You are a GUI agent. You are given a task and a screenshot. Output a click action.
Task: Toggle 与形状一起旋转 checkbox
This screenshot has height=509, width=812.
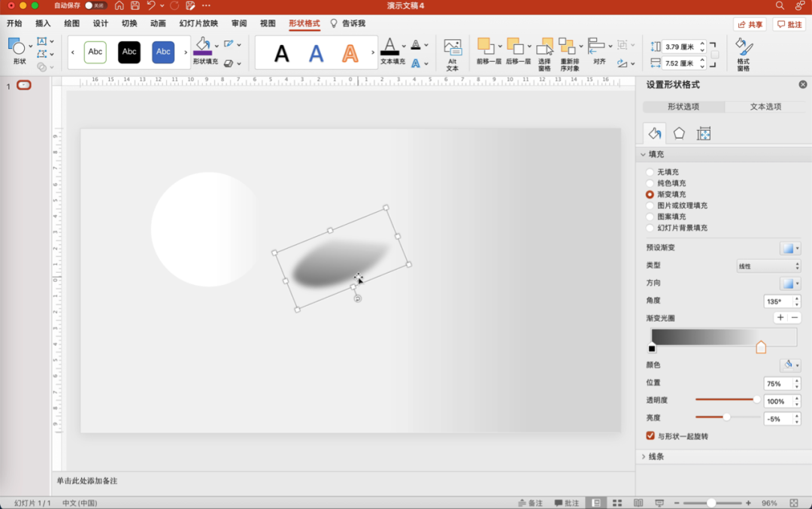click(x=650, y=436)
